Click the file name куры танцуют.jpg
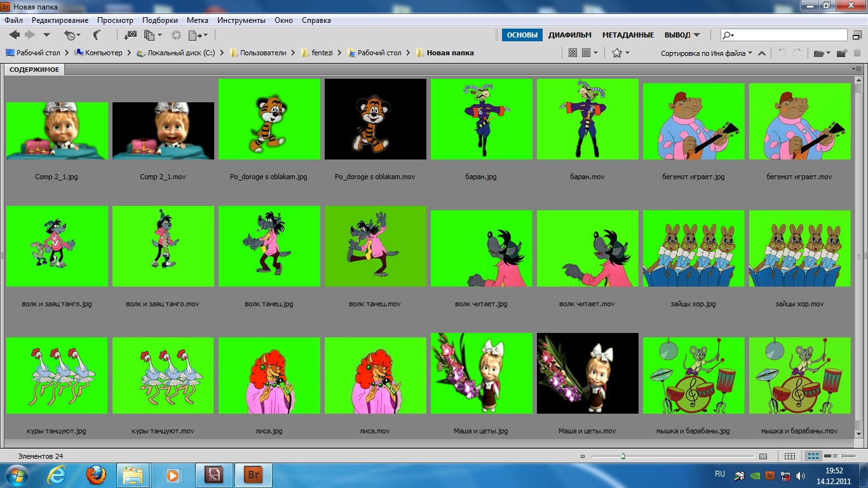 coord(57,431)
